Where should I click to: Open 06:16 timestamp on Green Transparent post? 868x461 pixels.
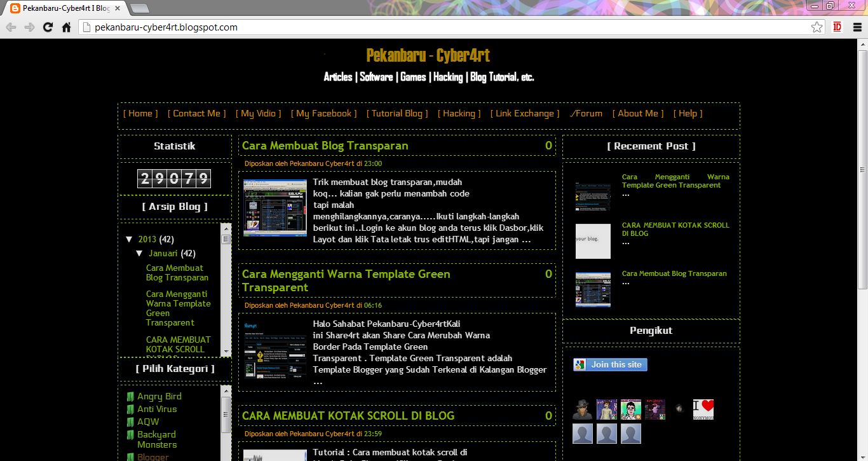(373, 305)
